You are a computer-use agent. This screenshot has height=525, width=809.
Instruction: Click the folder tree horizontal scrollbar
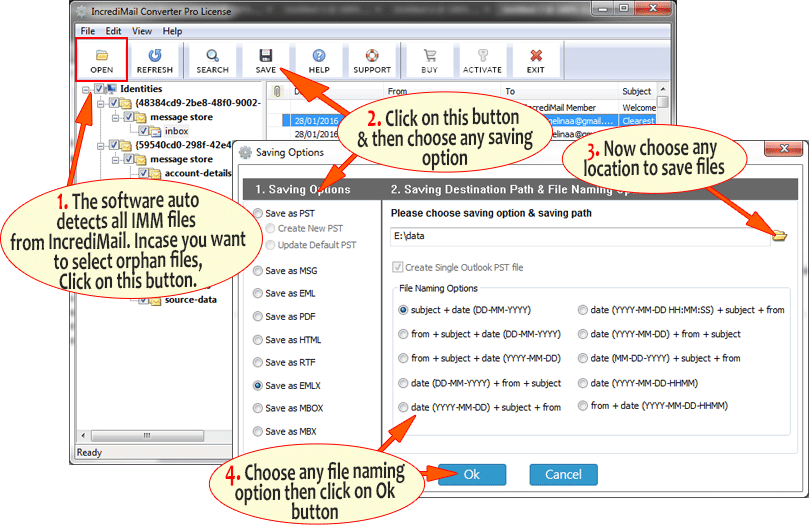click(x=148, y=436)
